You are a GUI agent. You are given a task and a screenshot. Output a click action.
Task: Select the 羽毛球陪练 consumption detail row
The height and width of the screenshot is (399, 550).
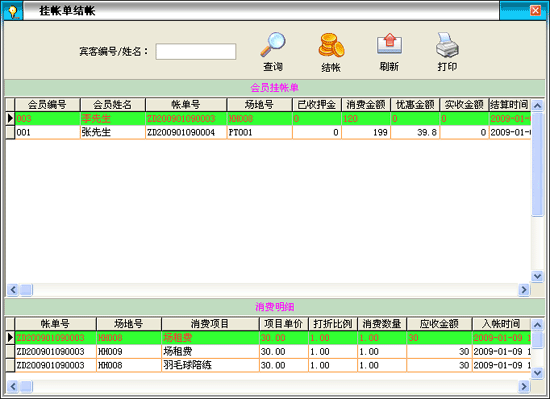[x=268, y=365]
